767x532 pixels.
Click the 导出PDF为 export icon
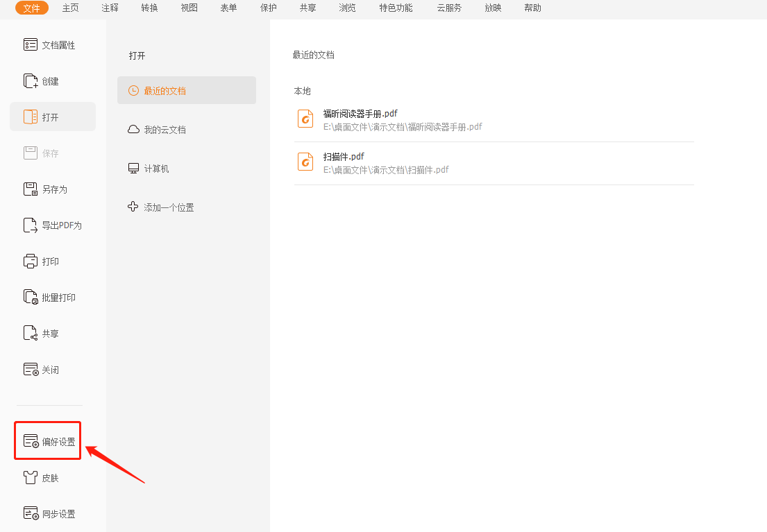[x=31, y=225]
